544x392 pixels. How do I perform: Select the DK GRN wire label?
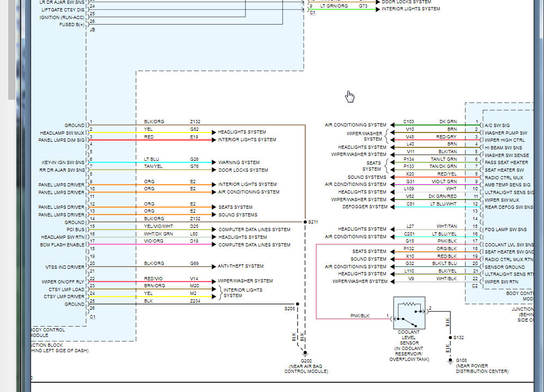tap(448, 122)
